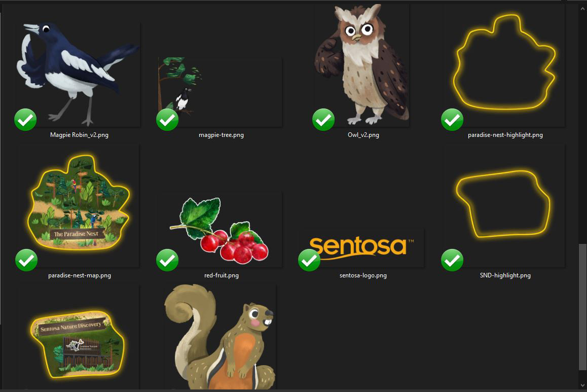Select the squirrel illustration thumbnail

click(220, 337)
